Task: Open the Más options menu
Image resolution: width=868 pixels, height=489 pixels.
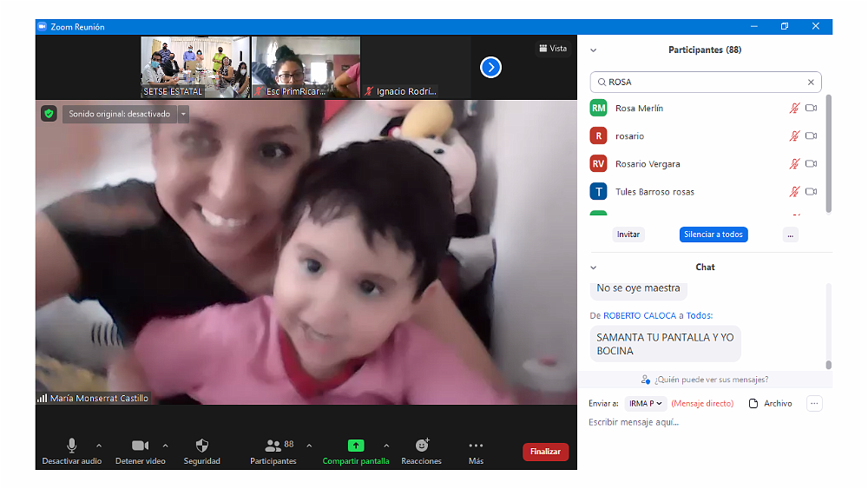Action: click(476, 446)
